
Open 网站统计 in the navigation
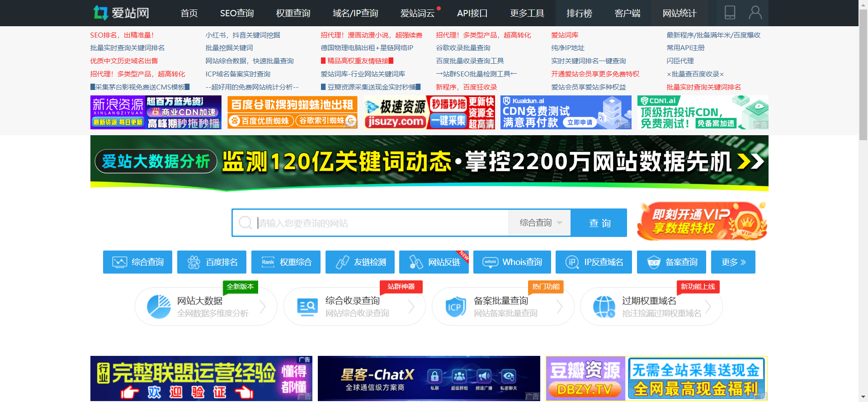(x=679, y=13)
